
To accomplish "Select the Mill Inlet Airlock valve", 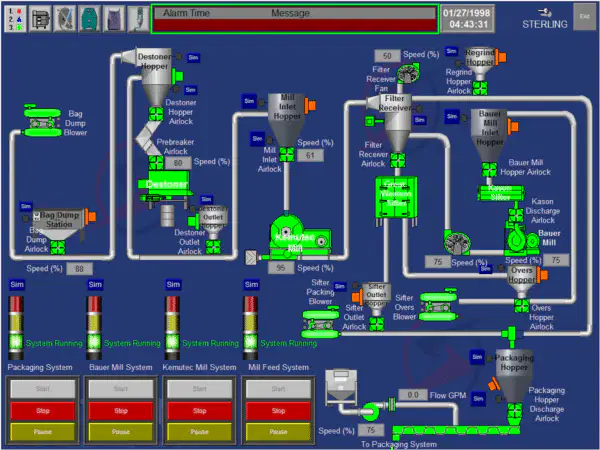I will tap(287, 155).
